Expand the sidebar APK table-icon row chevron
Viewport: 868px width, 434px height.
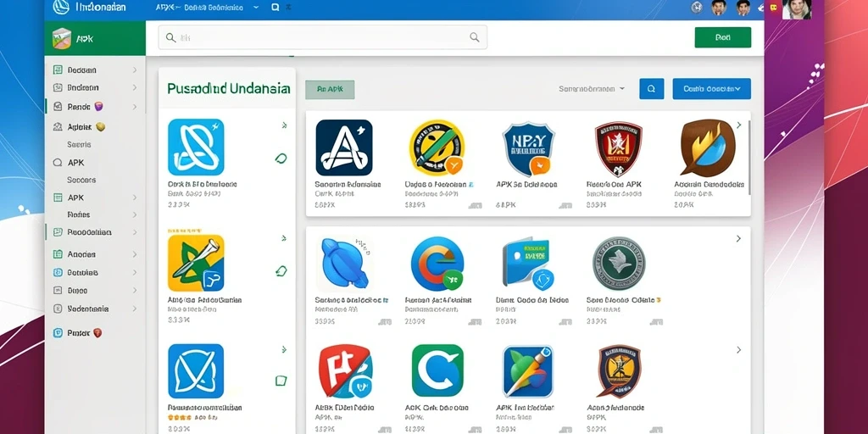point(135,198)
